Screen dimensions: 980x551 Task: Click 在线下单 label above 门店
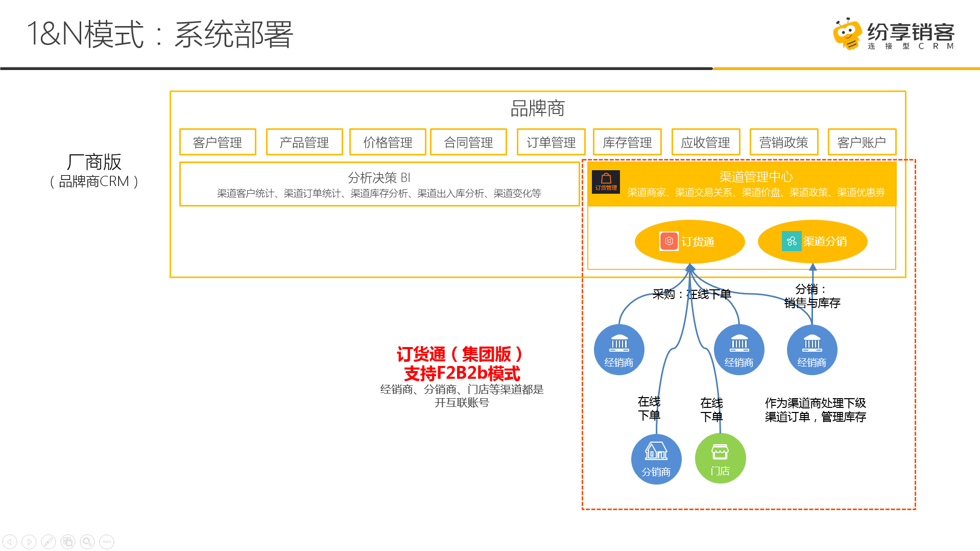click(711, 410)
